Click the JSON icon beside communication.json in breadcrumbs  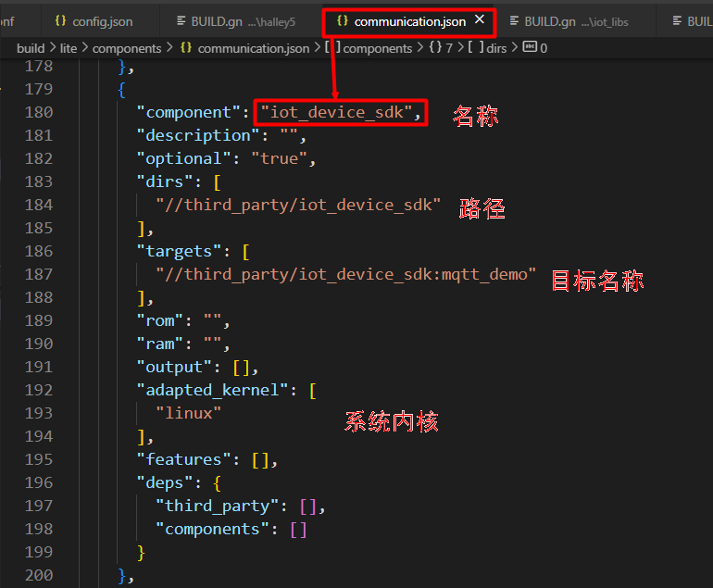pos(185,48)
